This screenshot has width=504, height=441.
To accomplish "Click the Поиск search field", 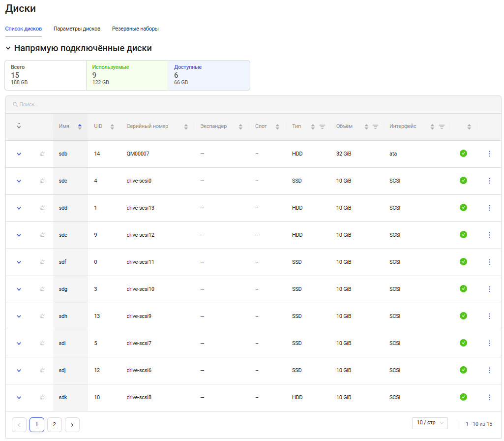I will tap(253, 104).
